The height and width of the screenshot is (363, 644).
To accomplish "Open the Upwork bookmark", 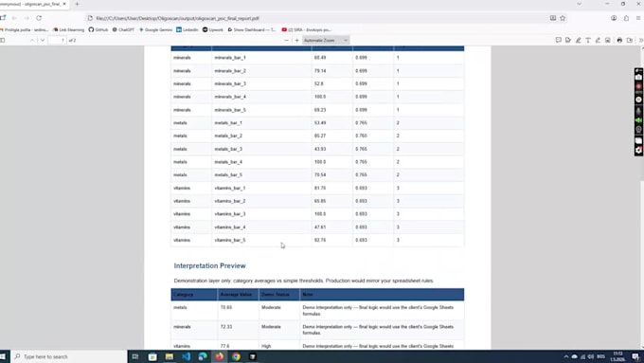I will tap(213, 29).
